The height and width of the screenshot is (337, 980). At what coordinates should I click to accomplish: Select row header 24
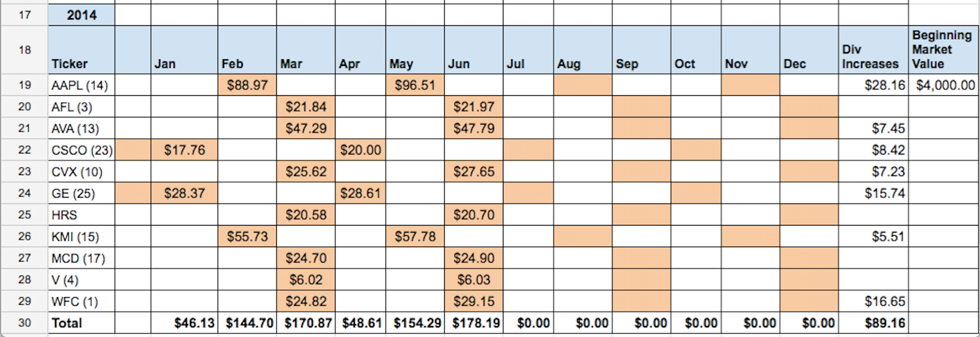pos(24,193)
